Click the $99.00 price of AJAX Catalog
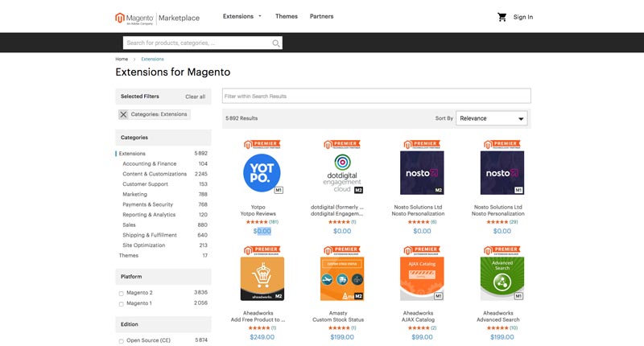644x346 pixels. pyautogui.click(x=422, y=337)
